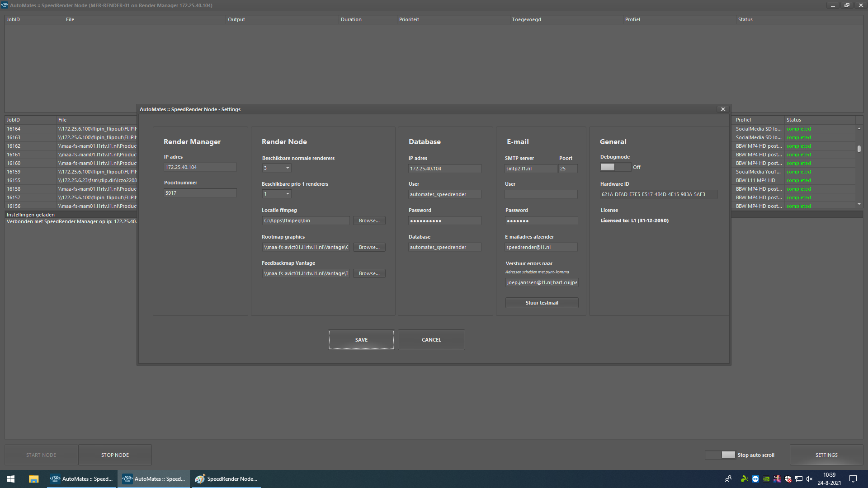Open File Explorer from the taskbar

(33, 479)
